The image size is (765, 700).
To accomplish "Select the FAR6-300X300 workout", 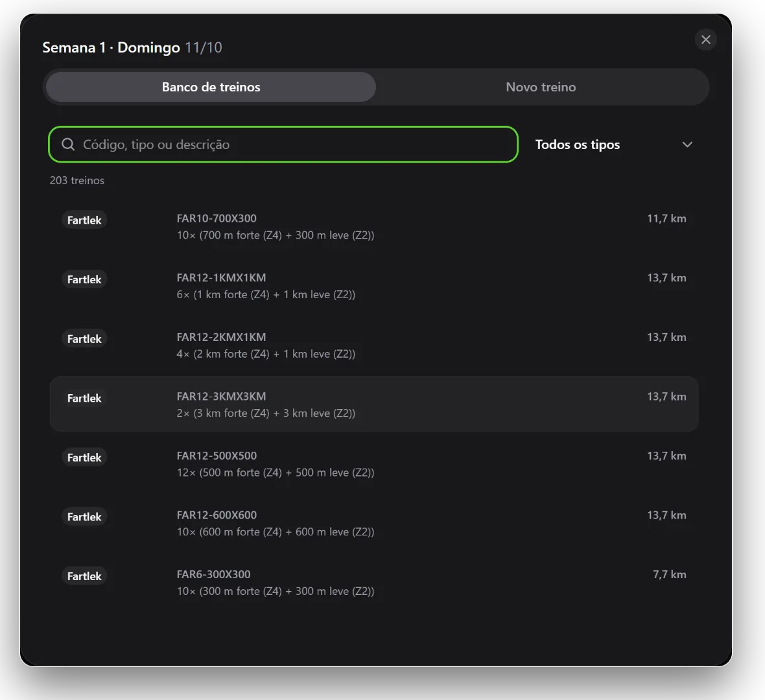I will coord(373,583).
